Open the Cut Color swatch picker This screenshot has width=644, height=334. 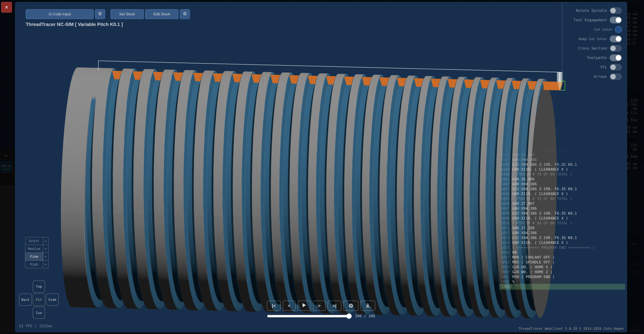point(619,29)
